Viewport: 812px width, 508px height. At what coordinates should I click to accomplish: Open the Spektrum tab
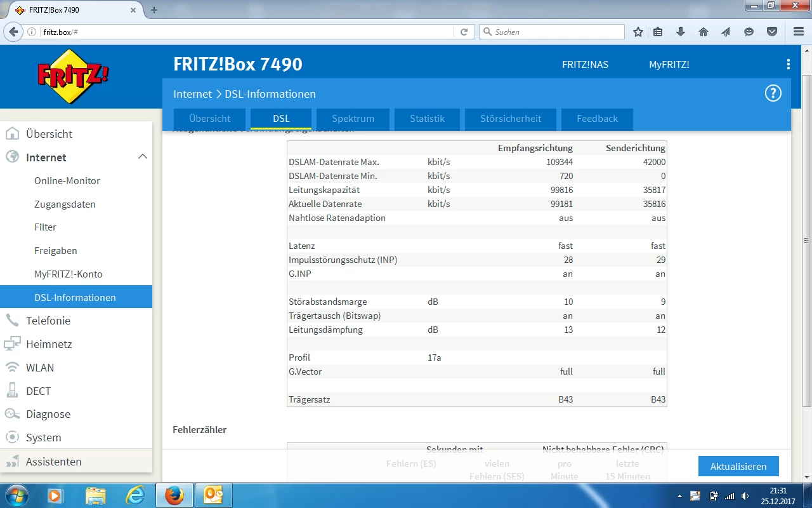(x=353, y=119)
